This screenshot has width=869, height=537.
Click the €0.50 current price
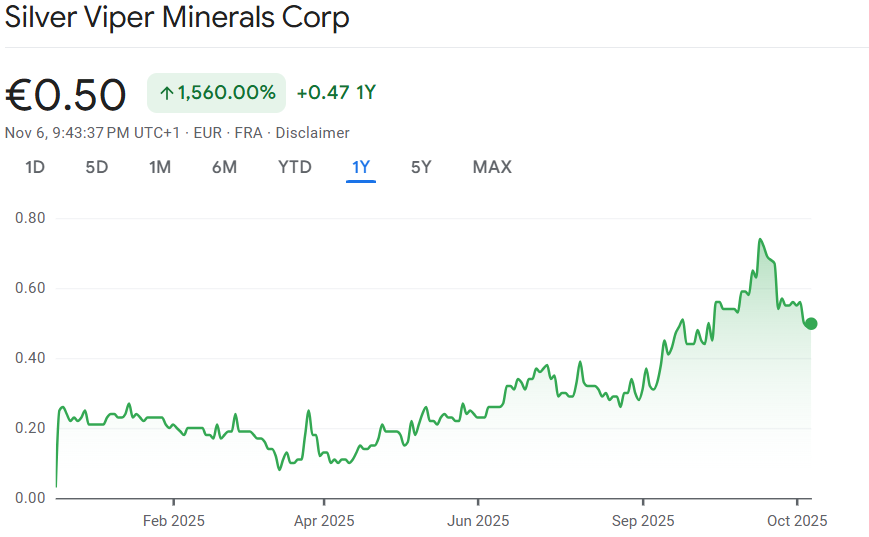(x=66, y=95)
